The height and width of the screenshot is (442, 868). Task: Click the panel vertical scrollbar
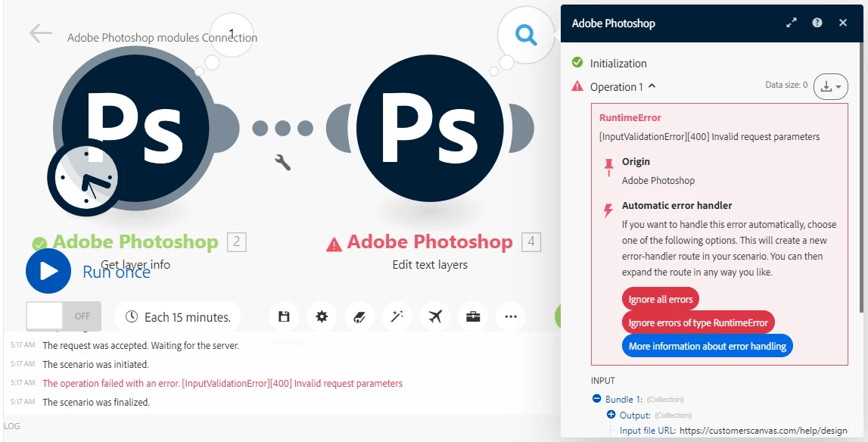[x=860, y=177]
